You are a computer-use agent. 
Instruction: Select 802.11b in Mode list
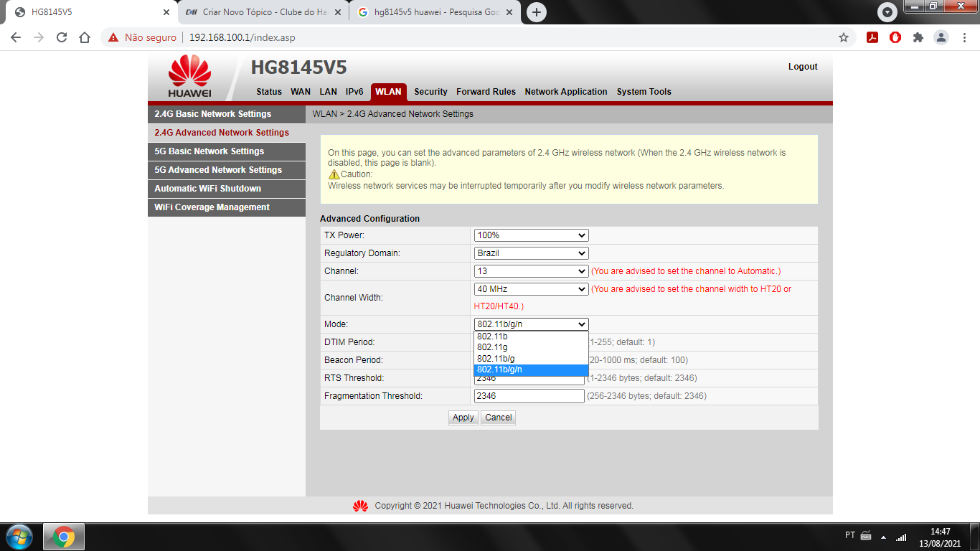pos(531,336)
